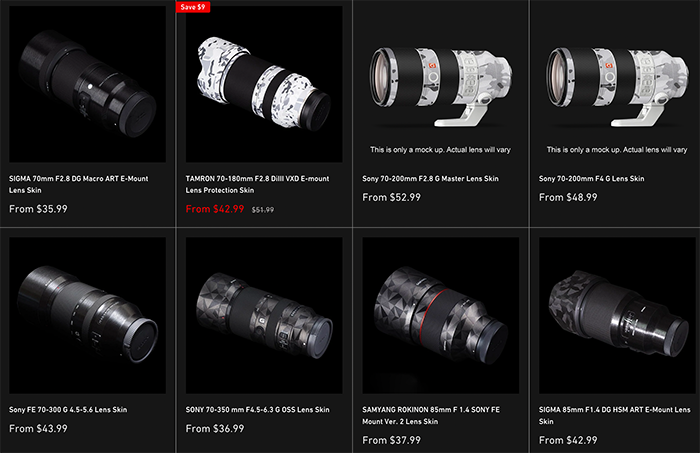Open SIGMA 70mm F2.8 DG Macro ART title link
Screen dimensions: 700x453
(x=79, y=184)
